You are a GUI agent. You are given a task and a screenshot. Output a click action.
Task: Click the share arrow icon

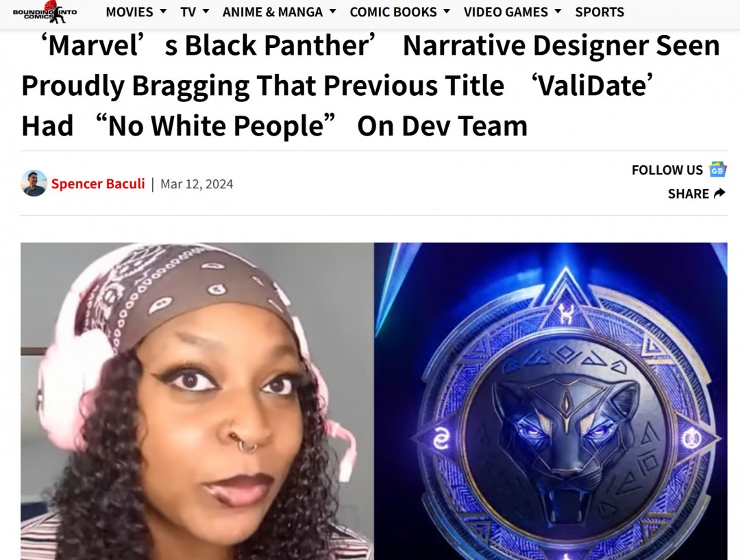click(x=719, y=193)
